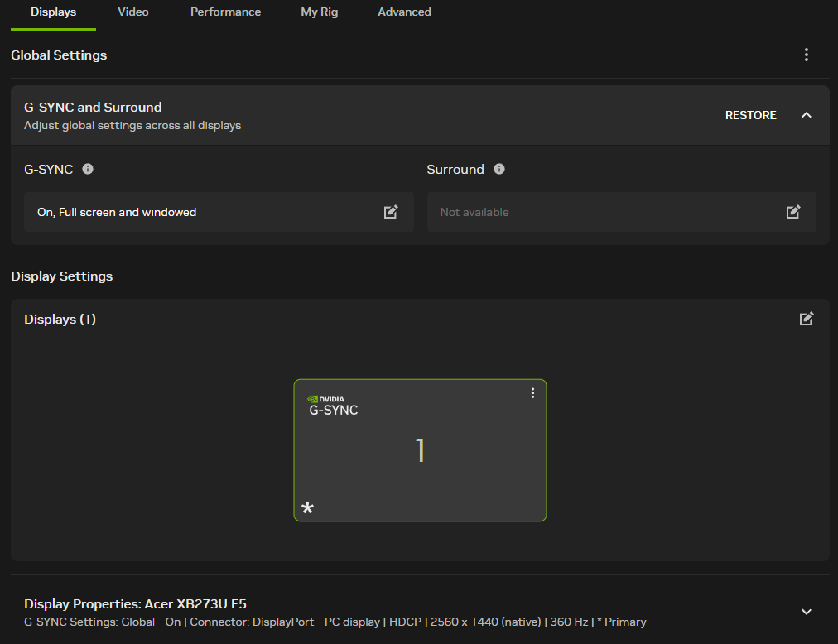Click the 'Global Settings' heading
This screenshot has height=644, width=838.
tap(59, 55)
